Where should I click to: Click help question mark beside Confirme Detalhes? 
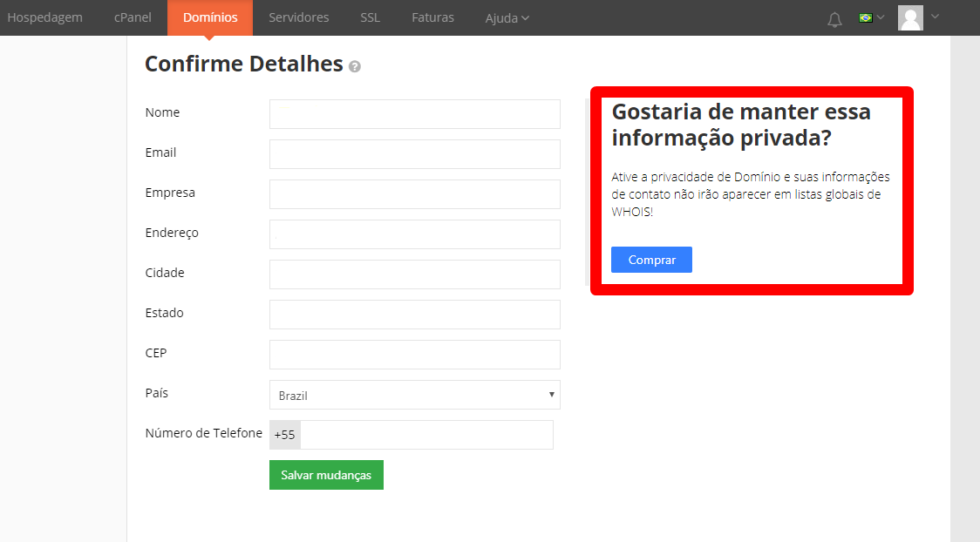(x=355, y=66)
